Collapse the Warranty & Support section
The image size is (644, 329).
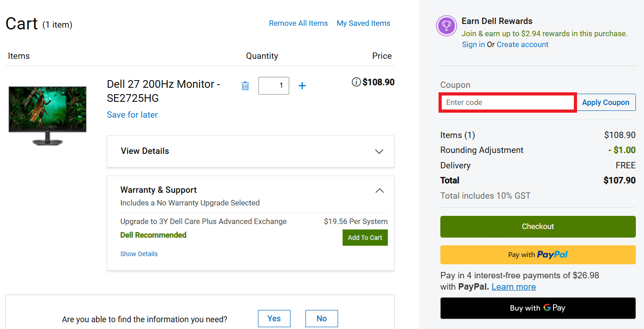coord(380,190)
